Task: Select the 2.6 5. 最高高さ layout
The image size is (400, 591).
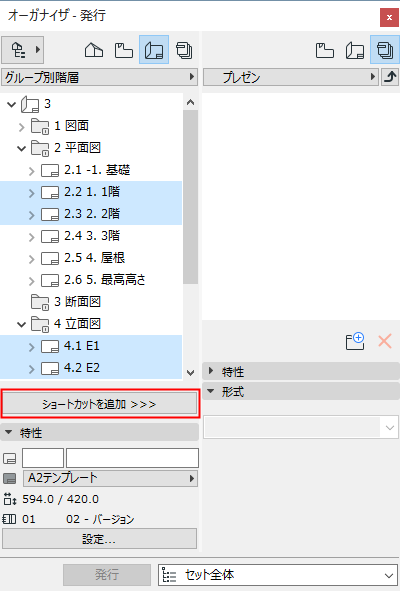Action: click(91, 280)
